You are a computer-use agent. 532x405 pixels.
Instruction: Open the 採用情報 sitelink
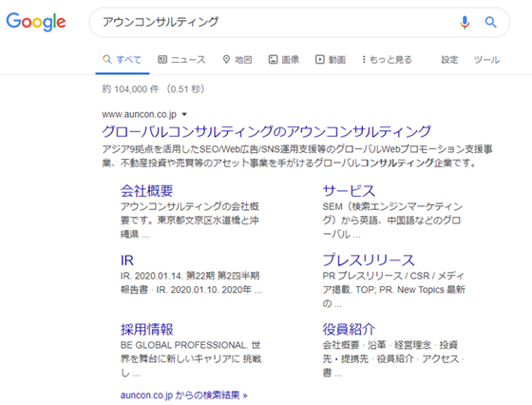click(147, 330)
